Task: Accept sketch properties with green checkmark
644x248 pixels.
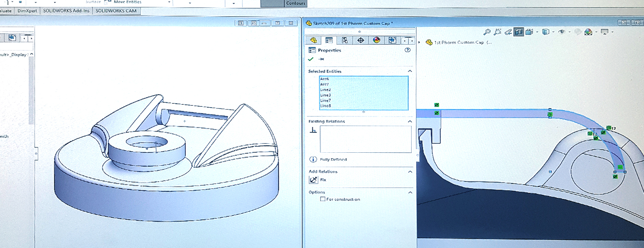Action: [x=311, y=59]
